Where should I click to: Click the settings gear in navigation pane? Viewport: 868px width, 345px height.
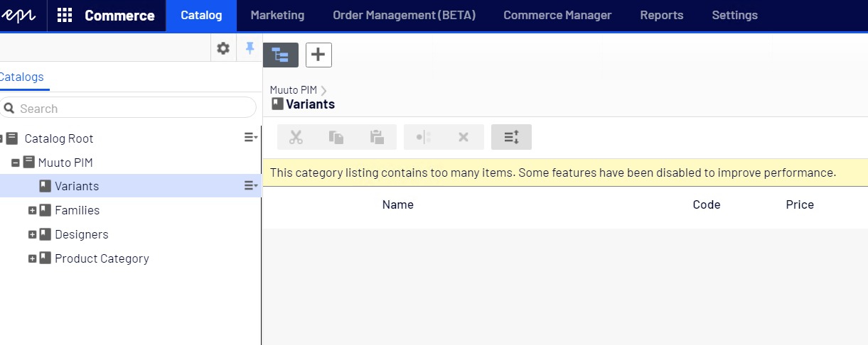pyautogui.click(x=223, y=48)
